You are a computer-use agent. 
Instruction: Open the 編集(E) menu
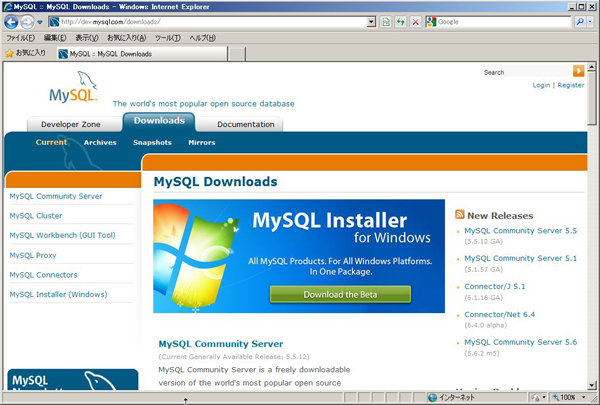(x=55, y=38)
